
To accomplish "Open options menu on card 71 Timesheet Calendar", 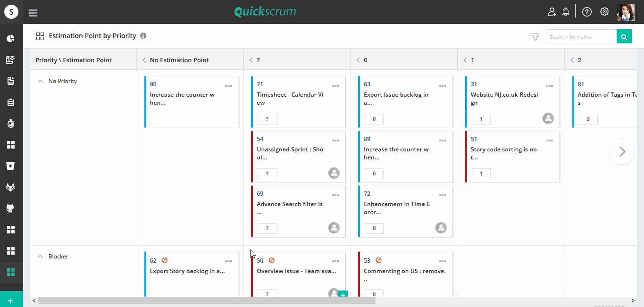I will pos(336,86).
